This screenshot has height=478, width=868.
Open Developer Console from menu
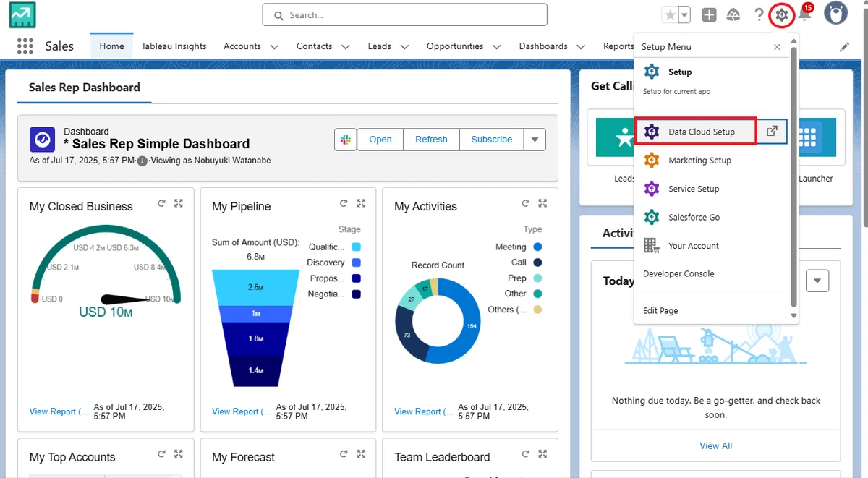pyautogui.click(x=678, y=274)
